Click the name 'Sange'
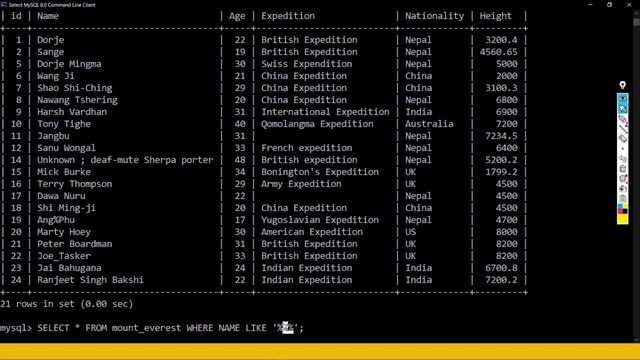The height and width of the screenshot is (360, 640). point(51,52)
